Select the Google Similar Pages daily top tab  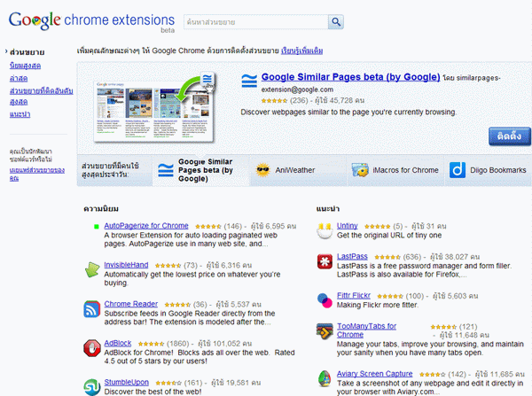point(201,170)
